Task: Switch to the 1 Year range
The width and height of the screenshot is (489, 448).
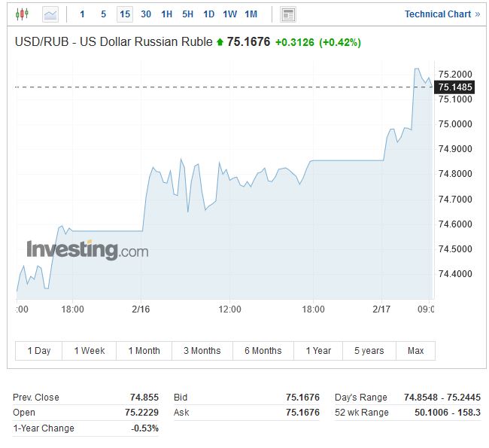Action: pyautogui.click(x=318, y=351)
